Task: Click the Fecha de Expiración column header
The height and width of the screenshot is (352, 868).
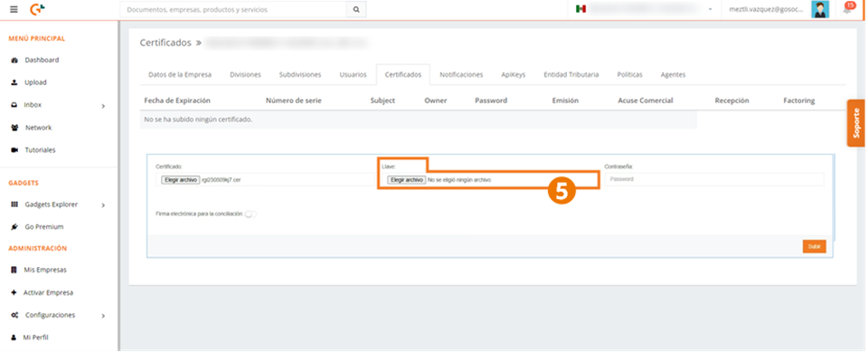Action: (x=177, y=100)
